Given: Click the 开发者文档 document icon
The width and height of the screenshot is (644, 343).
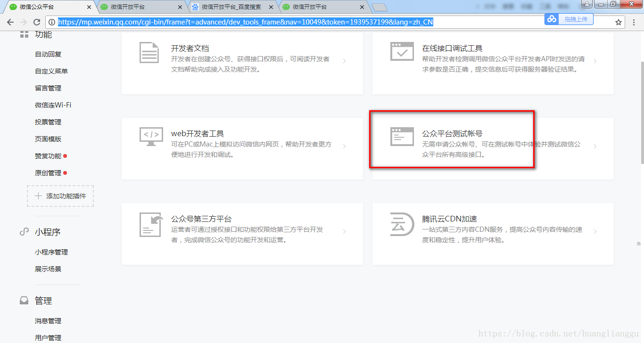Looking at the screenshot, I should click(149, 52).
